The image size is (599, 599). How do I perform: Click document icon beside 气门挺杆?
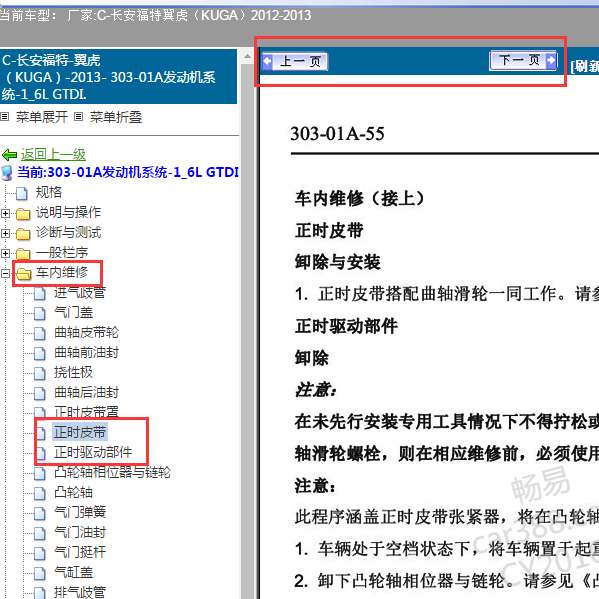[x=40, y=553]
